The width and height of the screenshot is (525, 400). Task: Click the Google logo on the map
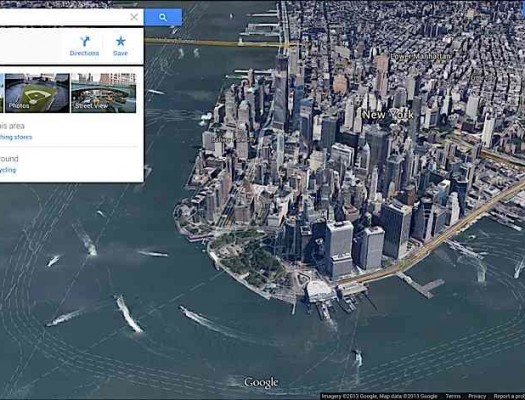pos(261,382)
